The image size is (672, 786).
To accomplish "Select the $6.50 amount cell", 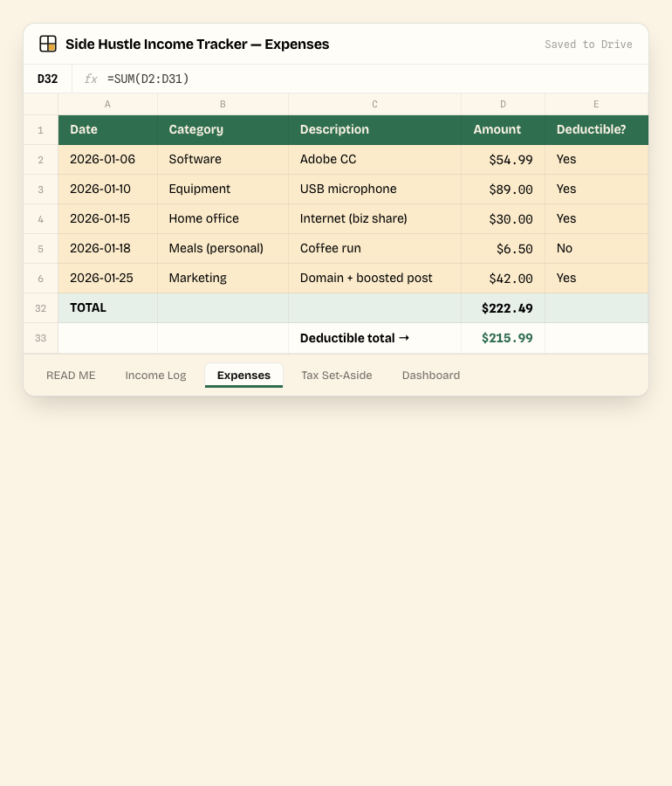I will (503, 249).
